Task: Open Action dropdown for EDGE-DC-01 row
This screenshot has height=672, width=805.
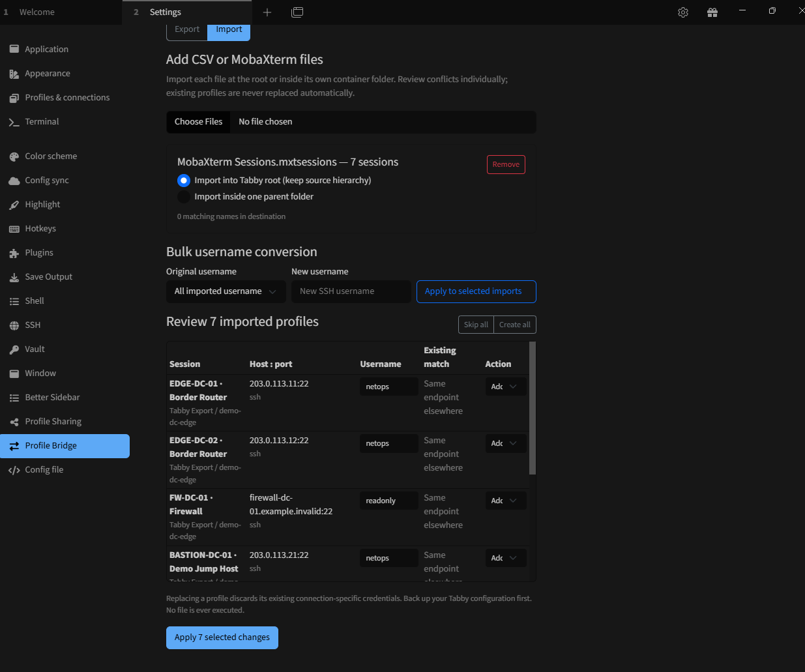Action: (505, 387)
